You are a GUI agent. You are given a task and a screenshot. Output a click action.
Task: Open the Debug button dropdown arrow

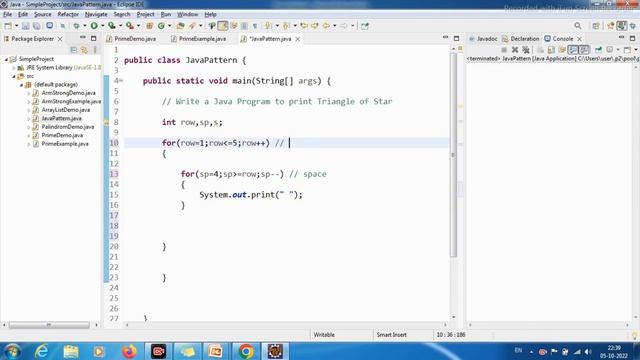tap(84, 26)
